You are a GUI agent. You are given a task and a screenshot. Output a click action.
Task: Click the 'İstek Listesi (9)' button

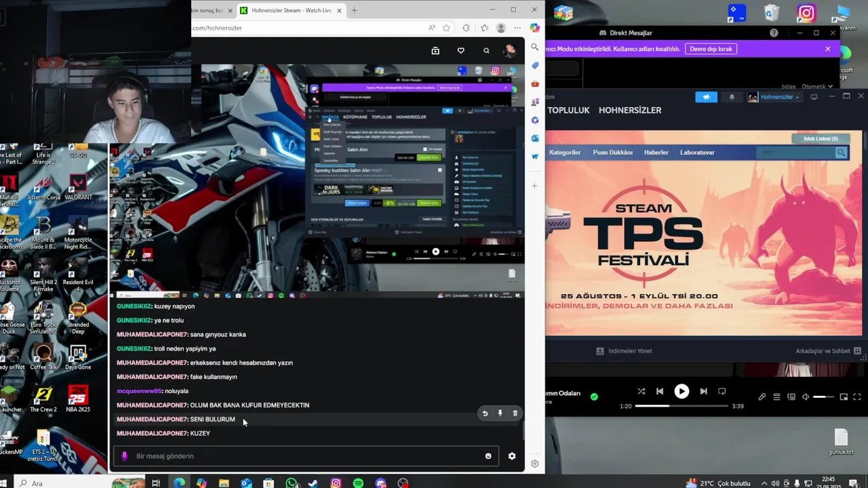click(821, 138)
